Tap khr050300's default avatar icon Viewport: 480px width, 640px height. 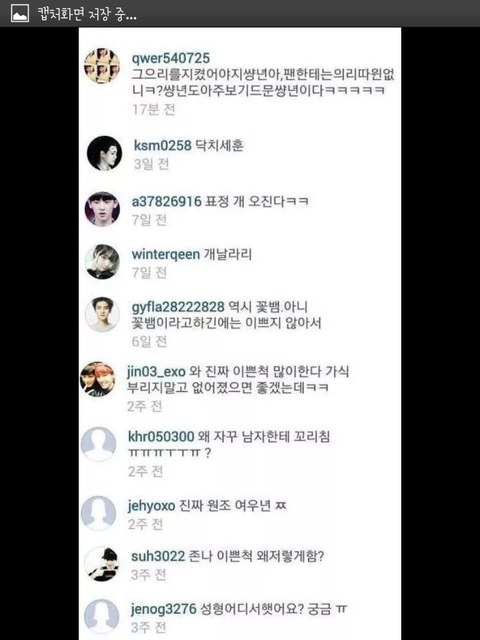pyautogui.click(x=98, y=444)
